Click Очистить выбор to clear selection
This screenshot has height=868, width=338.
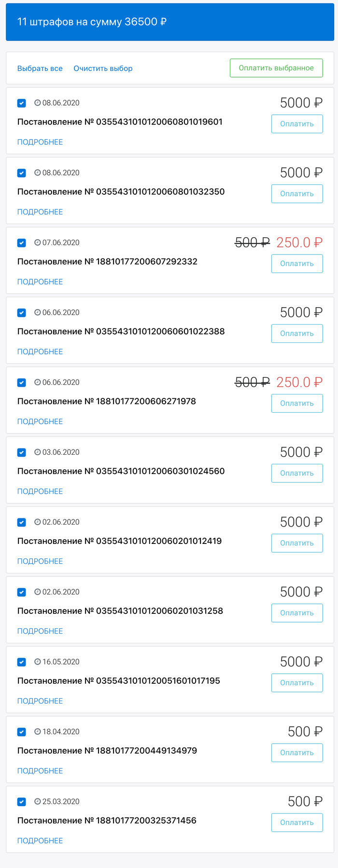tap(103, 68)
